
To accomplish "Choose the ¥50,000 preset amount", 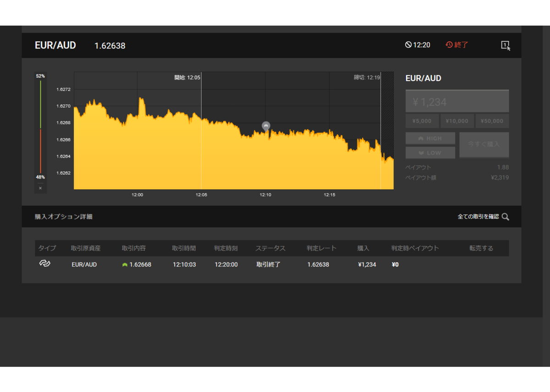I will 492,121.
